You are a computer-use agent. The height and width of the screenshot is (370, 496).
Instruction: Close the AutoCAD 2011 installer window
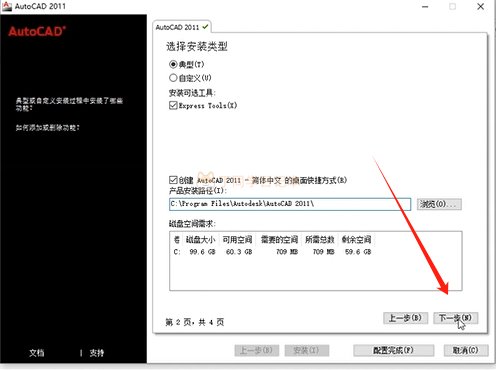(480, 6)
